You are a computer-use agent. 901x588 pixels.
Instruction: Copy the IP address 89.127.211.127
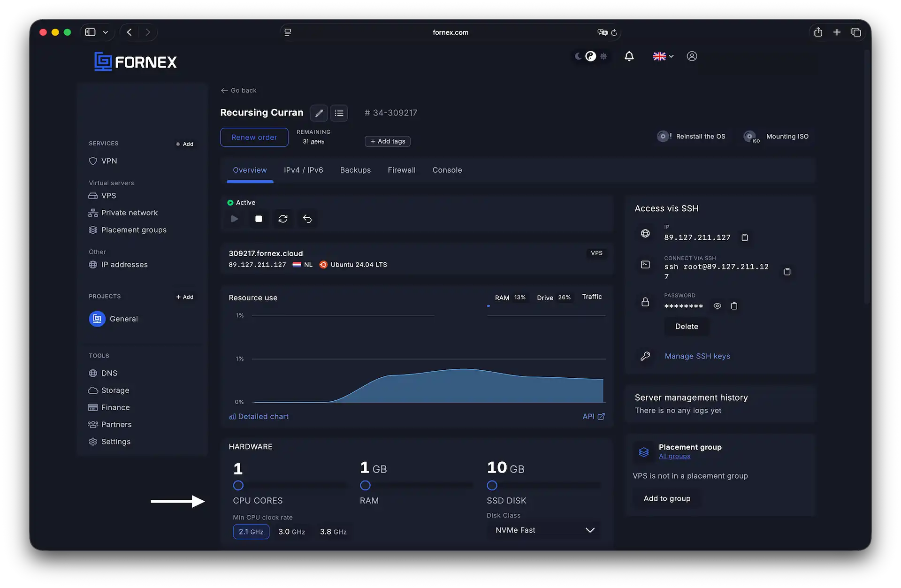pos(745,237)
